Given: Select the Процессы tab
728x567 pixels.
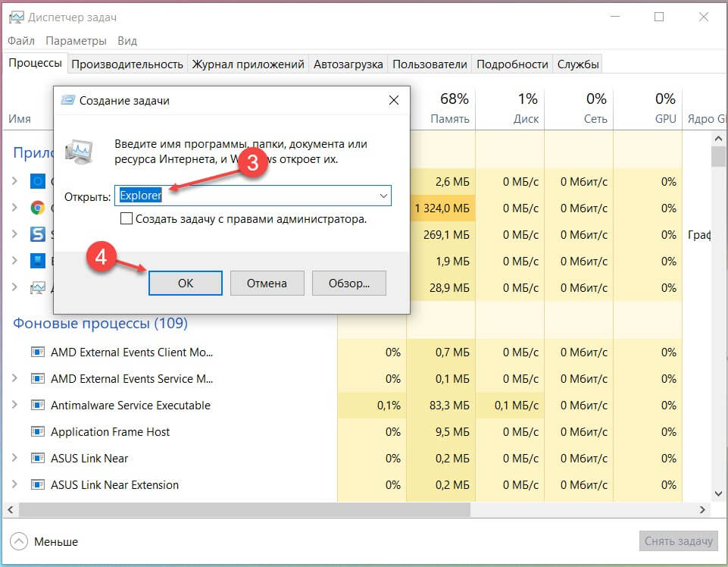Looking at the screenshot, I should [36, 63].
